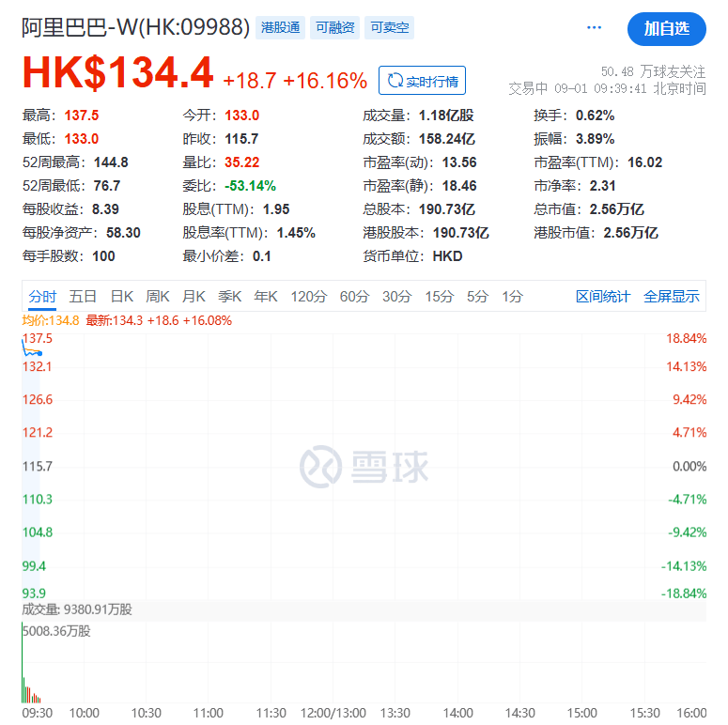Image resolution: width=728 pixels, height=725 pixels.
Task: Click the 市盈率(静) value 18.46
Action: 459,186
